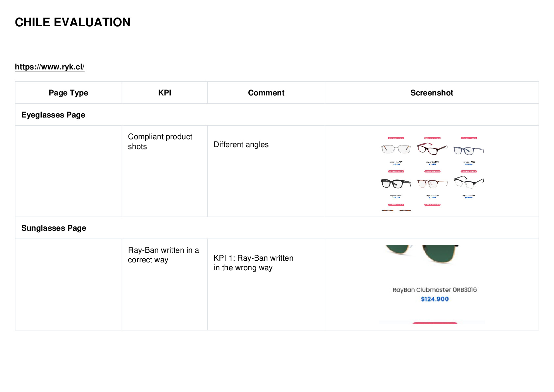Select the brown clubmaster eyeglasses thumbnail
Viewport: 554px width, 392px height.
click(432, 183)
